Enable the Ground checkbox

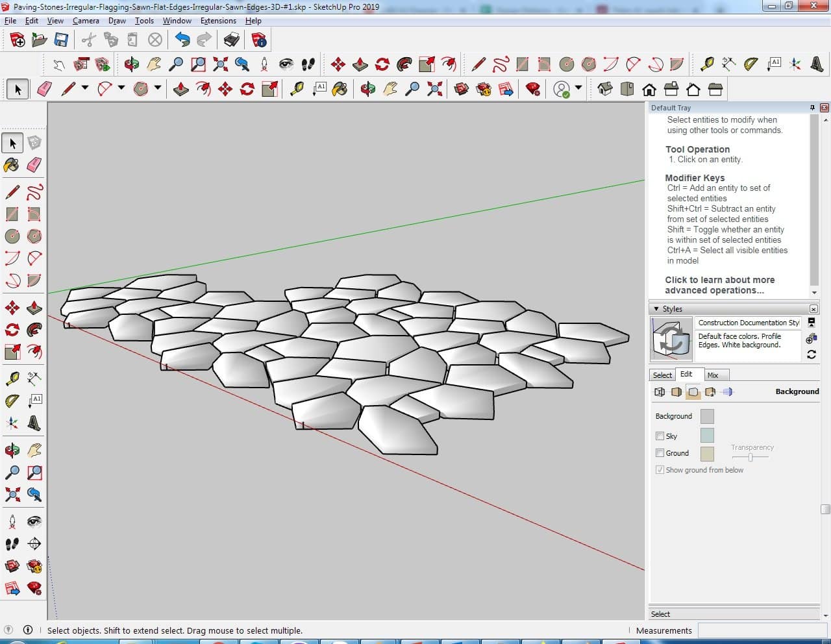coord(660,453)
